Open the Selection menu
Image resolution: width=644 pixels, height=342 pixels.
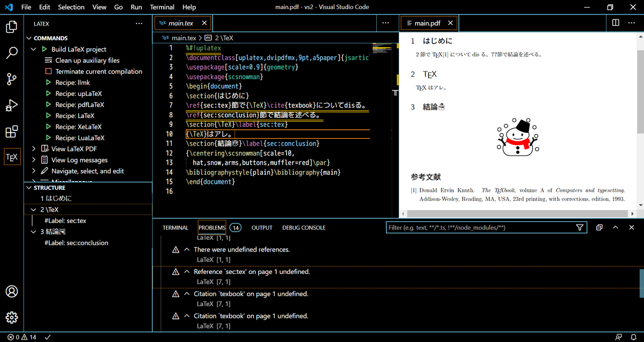click(x=71, y=7)
